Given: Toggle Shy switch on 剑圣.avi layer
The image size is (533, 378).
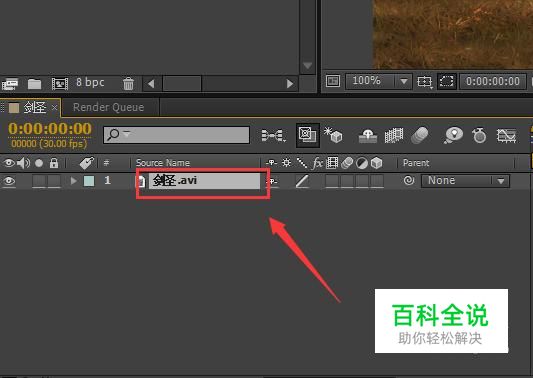Looking at the screenshot, I should click(272, 181).
